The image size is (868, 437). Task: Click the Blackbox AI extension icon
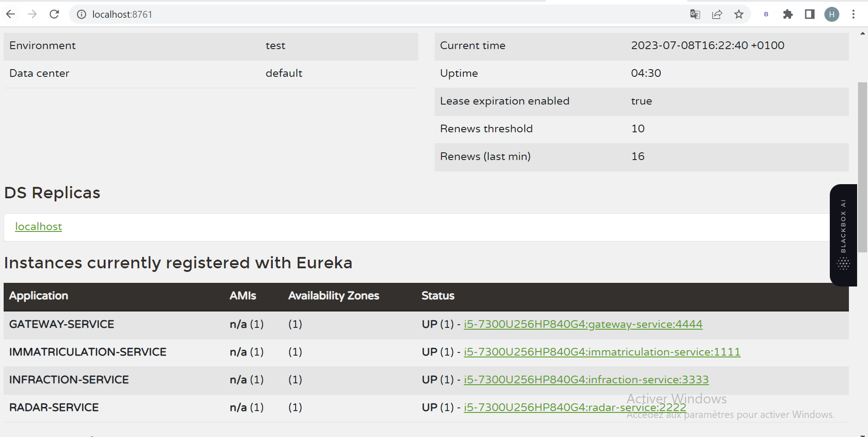tap(766, 14)
